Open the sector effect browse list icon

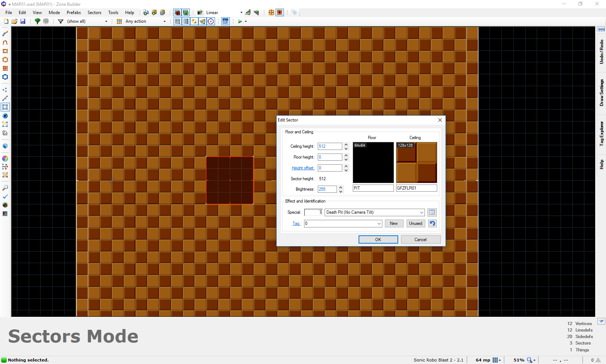click(x=432, y=212)
